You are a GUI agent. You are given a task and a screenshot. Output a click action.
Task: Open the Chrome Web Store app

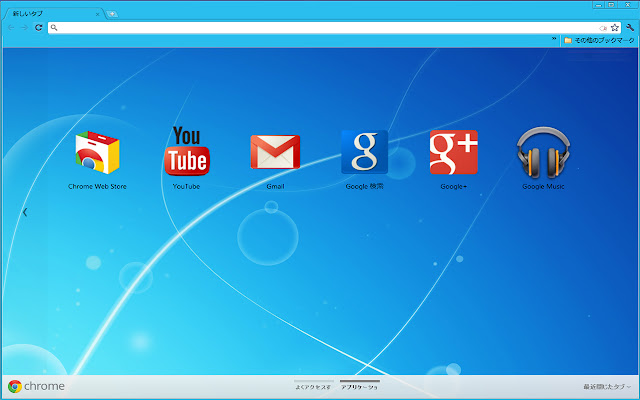[x=97, y=152]
